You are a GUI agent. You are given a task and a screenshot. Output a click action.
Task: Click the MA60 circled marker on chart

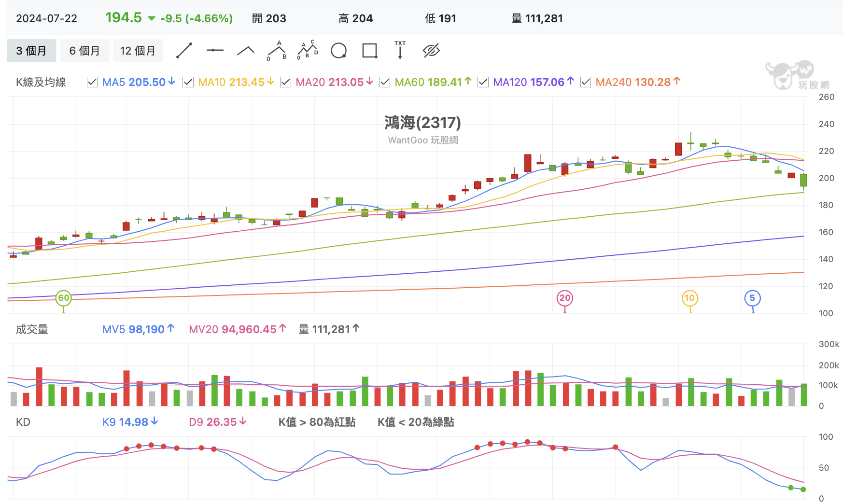click(x=64, y=298)
